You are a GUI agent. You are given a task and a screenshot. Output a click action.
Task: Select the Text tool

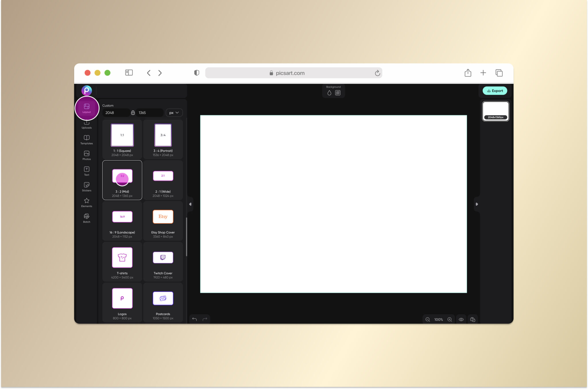(86, 171)
